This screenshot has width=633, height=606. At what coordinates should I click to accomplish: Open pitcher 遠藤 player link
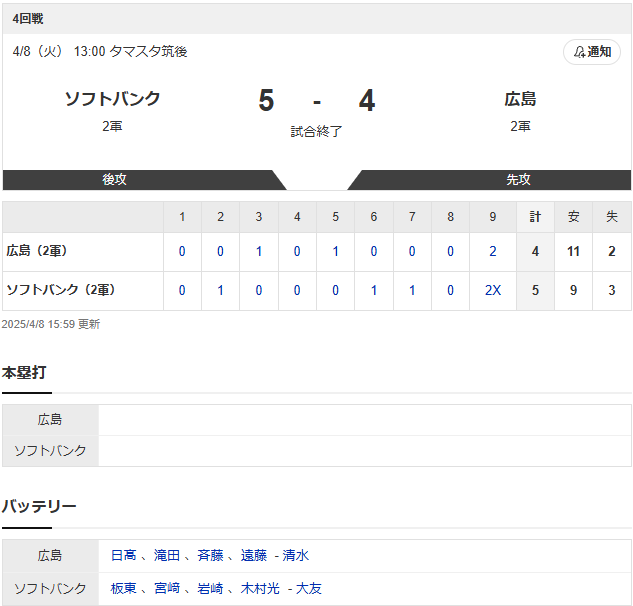coord(254,555)
